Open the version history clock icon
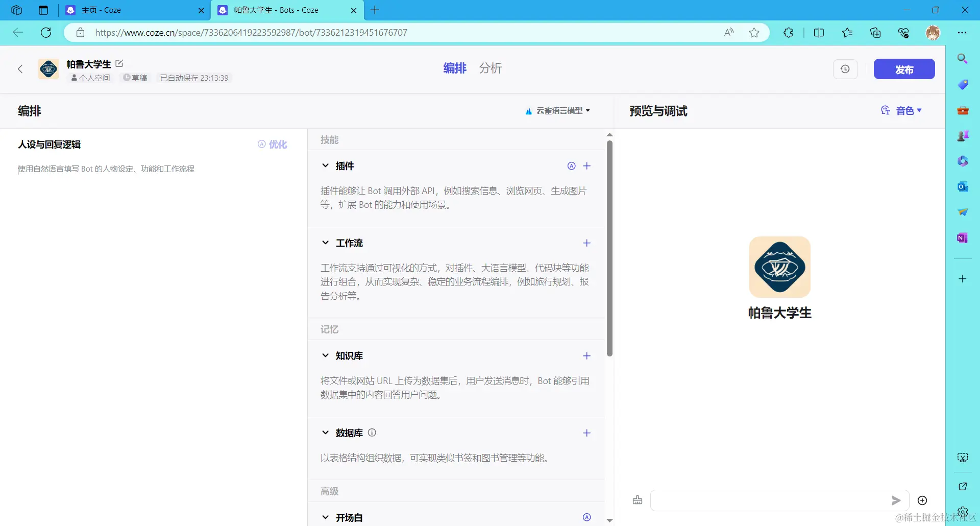Image resolution: width=980 pixels, height=526 pixels. 845,69
